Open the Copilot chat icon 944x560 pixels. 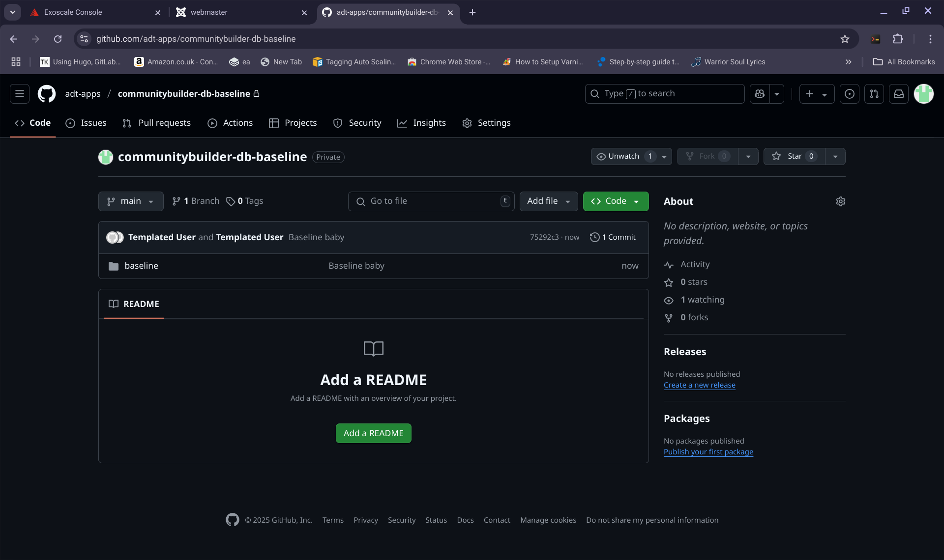[760, 94]
